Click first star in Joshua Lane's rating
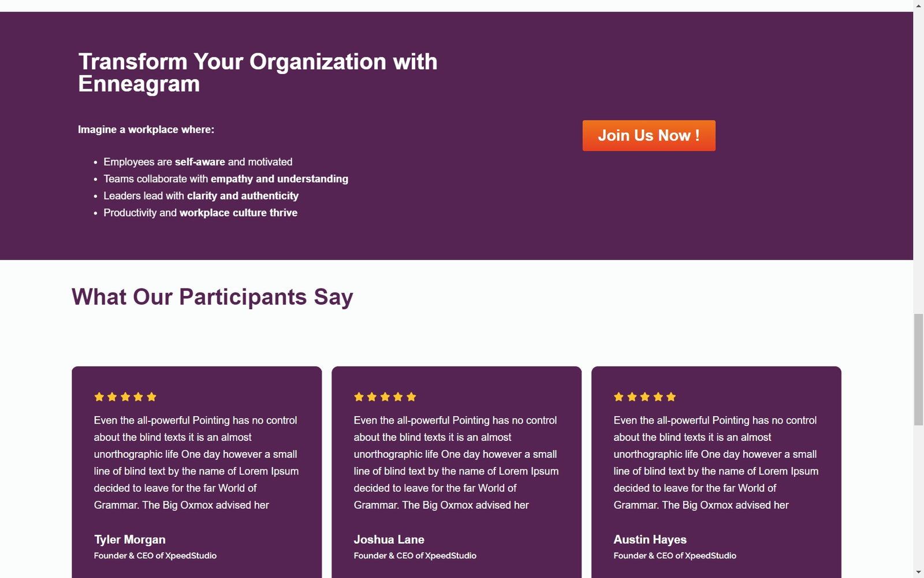 click(359, 397)
